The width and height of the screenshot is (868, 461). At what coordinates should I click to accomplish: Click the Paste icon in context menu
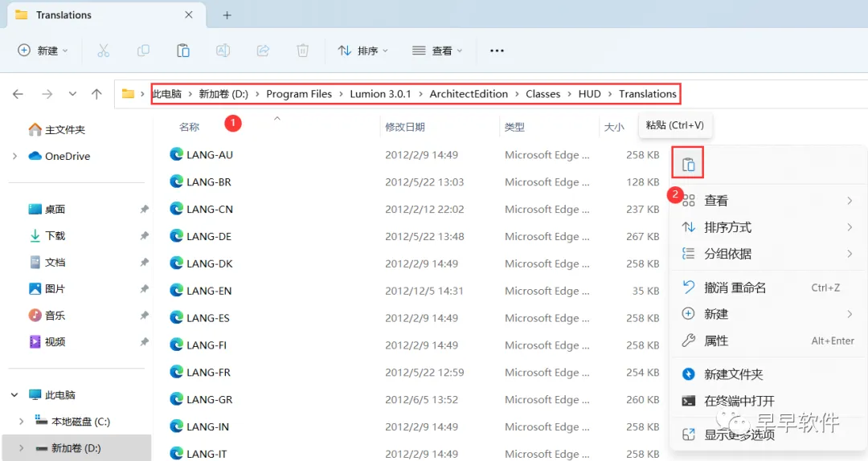tap(688, 164)
